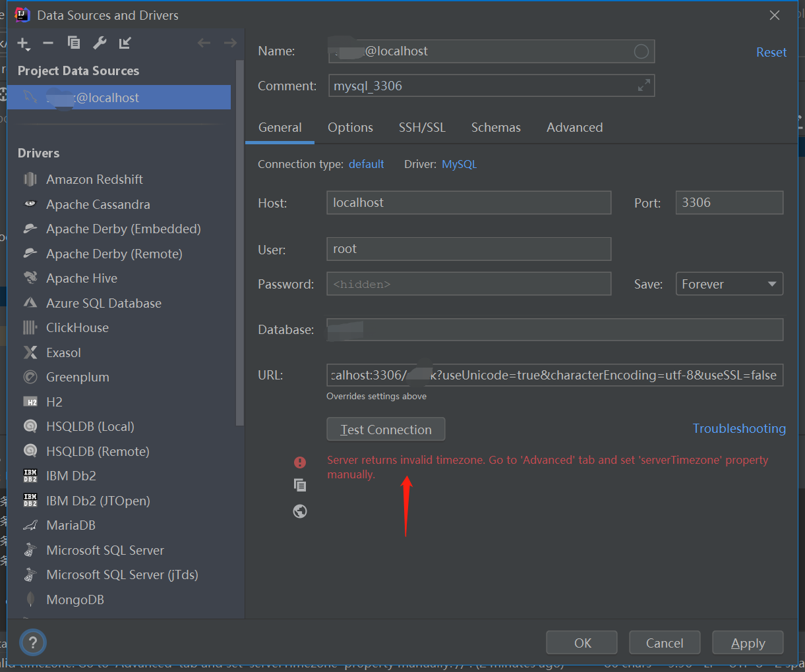Click the red error indicator icon
Screen dimensions: 805x672
300,462
